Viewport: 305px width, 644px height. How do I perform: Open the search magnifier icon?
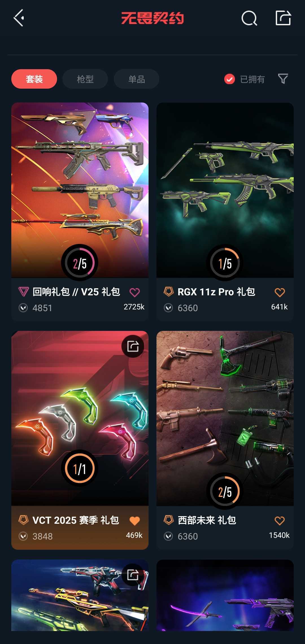(x=249, y=18)
